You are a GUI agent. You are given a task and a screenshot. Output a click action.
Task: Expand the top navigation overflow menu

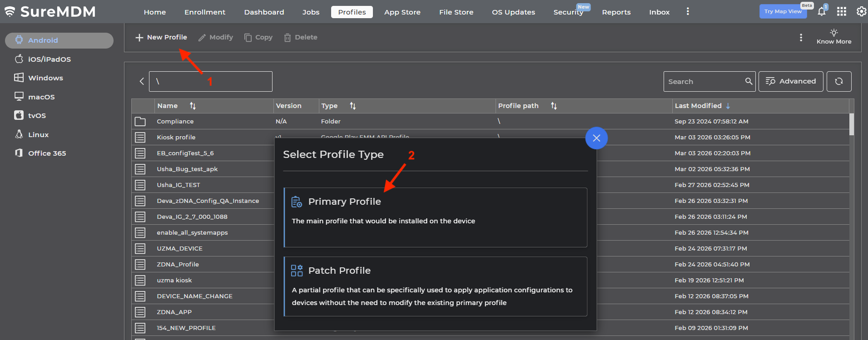(688, 12)
